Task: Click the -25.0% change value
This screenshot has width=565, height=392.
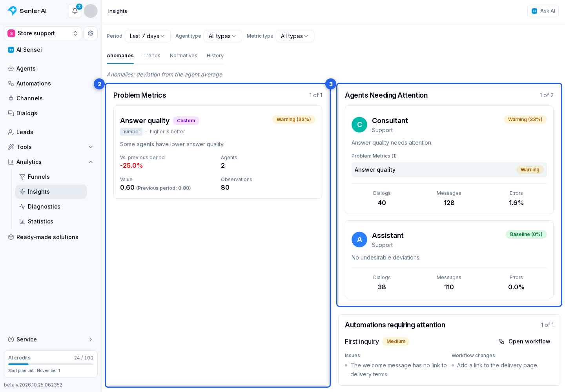Action: [x=131, y=166]
